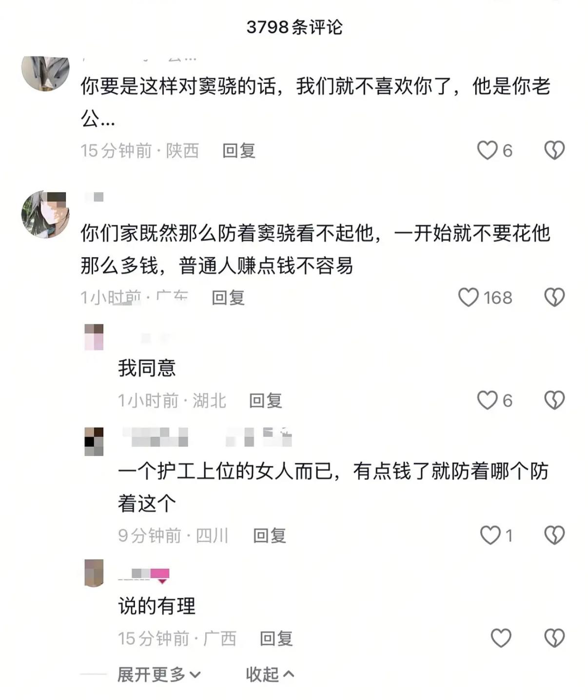The height and width of the screenshot is (700, 588).
Task: Like the Shaanxi comment with 6 likes
Action: point(487,150)
